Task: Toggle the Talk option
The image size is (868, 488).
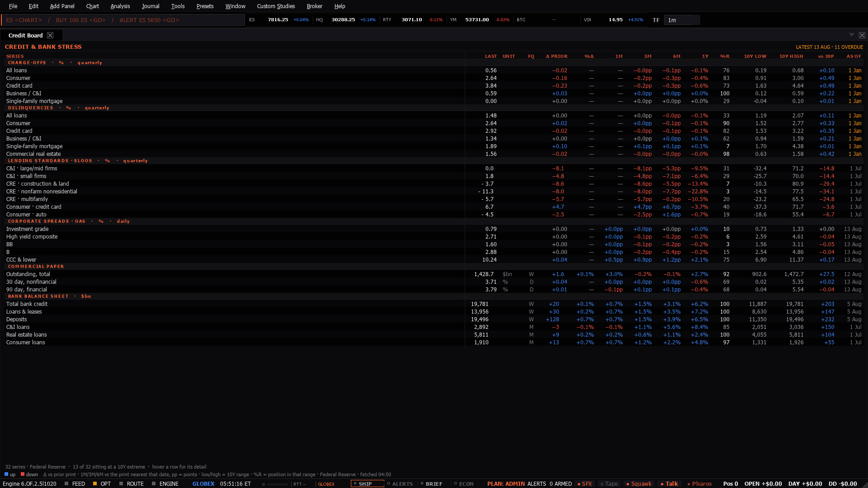Action: [x=669, y=483]
